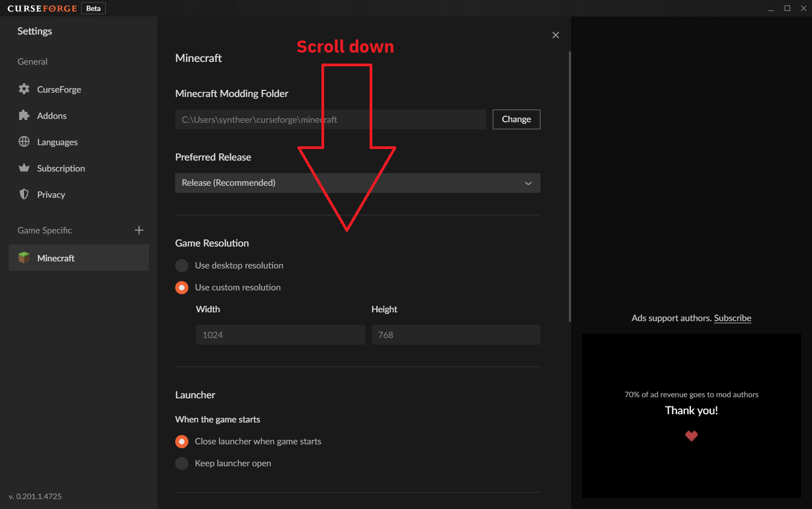
Task: Click the Languages globe icon
Action: pyautogui.click(x=24, y=141)
